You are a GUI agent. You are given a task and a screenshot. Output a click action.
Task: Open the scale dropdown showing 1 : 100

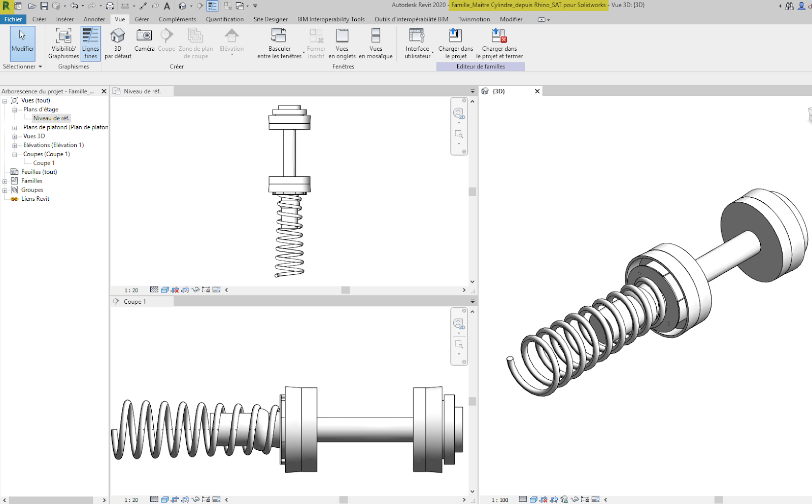click(499, 499)
